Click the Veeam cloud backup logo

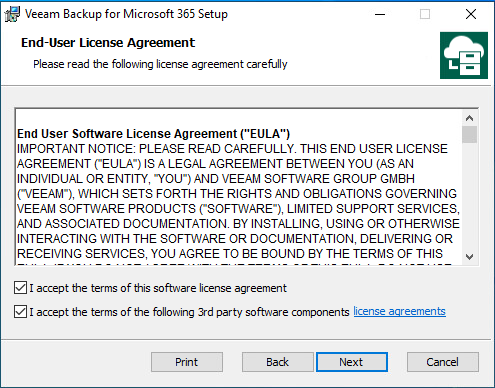point(464,55)
